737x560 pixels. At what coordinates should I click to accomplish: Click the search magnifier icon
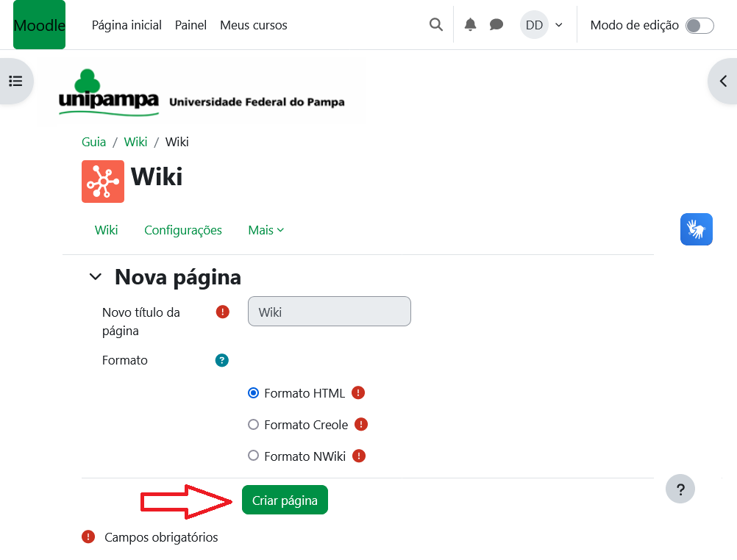pyautogui.click(x=436, y=25)
